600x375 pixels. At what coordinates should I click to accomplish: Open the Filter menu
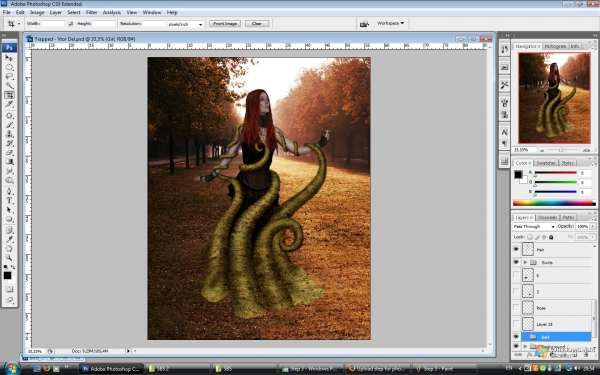tap(91, 12)
